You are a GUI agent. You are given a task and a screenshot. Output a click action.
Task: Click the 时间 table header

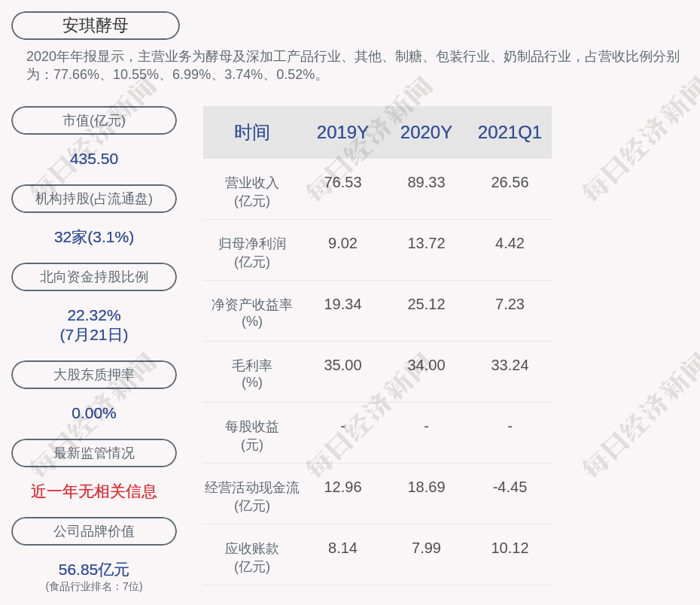coord(251,132)
